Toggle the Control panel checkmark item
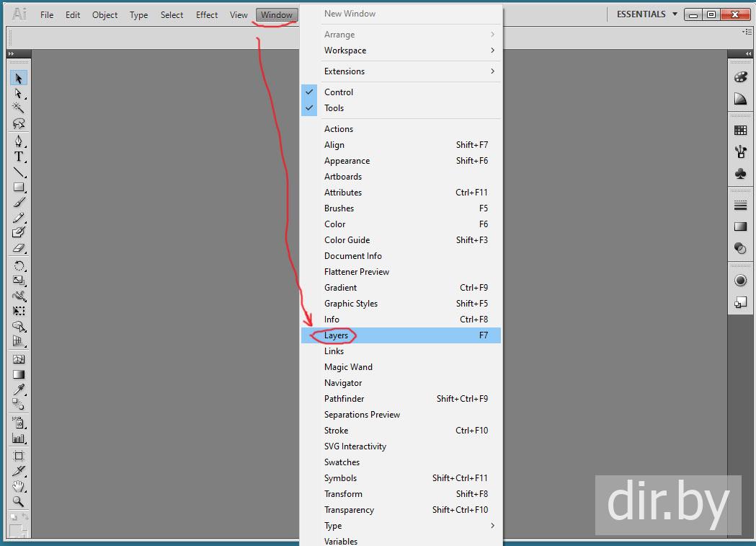 tap(401, 92)
